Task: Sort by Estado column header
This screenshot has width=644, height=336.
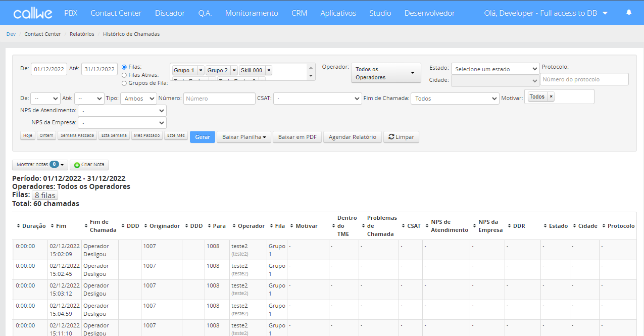Action: [x=556, y=226]
